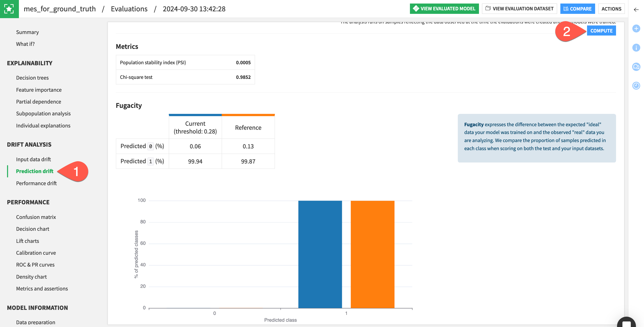Select Feature importance from explainability
The width and height of the screenshot is (644, 327).
pyautogui.click(x=38, y=89)
